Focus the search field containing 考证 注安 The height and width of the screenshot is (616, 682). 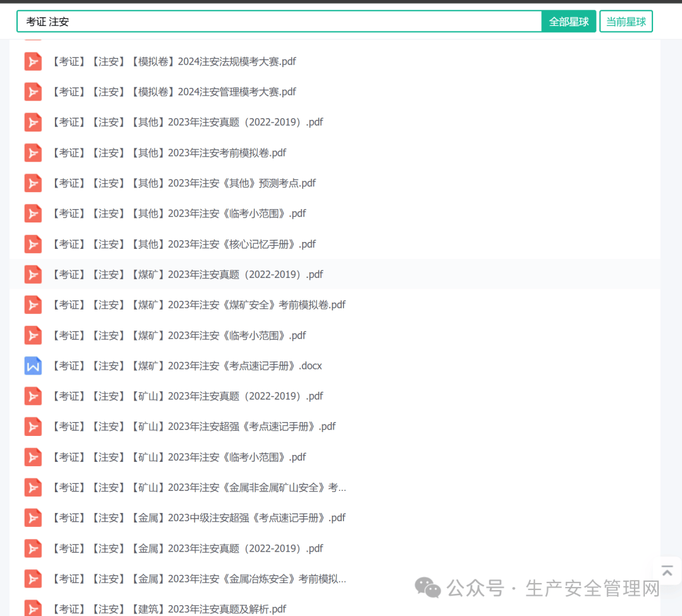click(x=279, y=21)
